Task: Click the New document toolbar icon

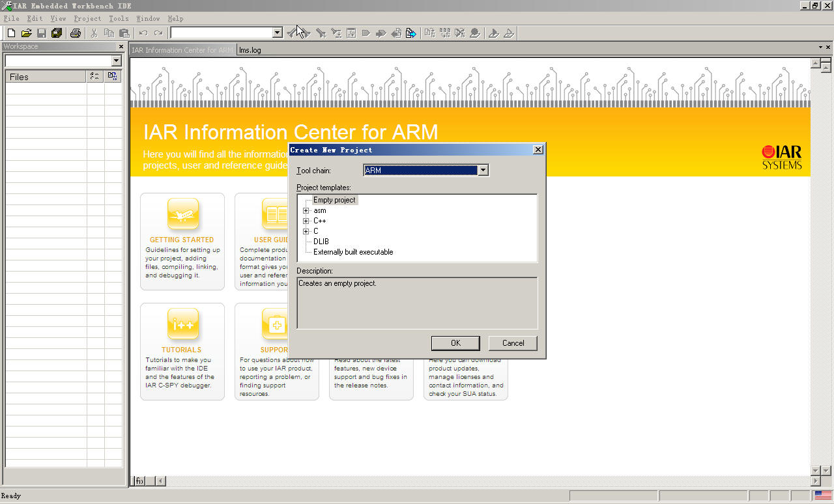Action: tap(11, 33)
